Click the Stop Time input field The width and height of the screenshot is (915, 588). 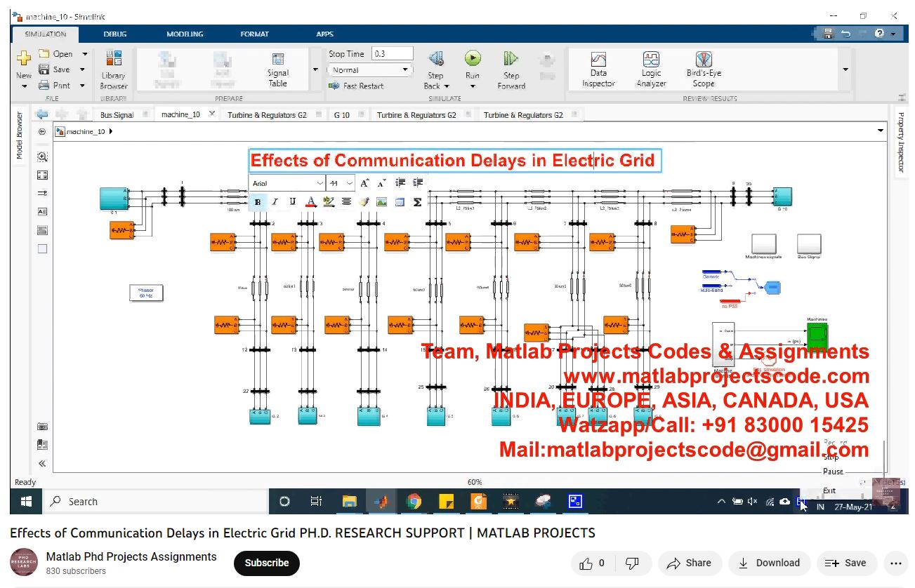(392, 54)
